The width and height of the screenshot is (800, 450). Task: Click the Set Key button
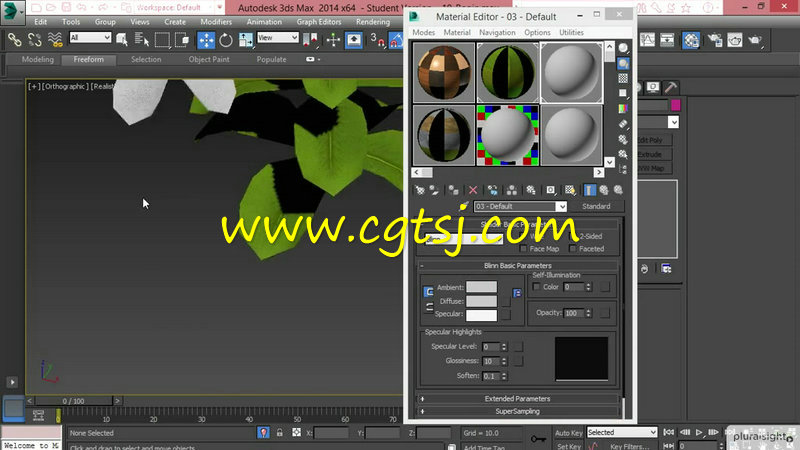[x=568, y=446]
